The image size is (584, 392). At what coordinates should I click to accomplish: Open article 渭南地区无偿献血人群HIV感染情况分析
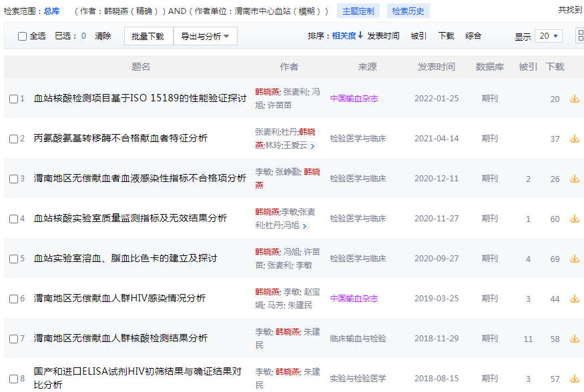tap(119, 298)
